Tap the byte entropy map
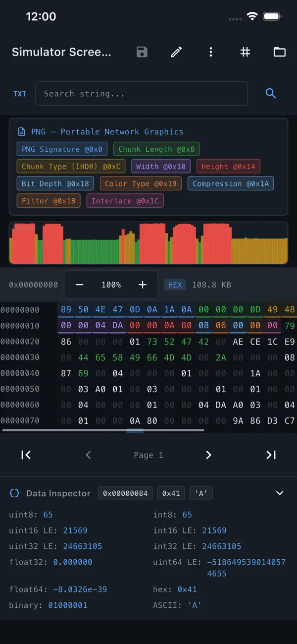297x644 pixels. tap(148, 243)
